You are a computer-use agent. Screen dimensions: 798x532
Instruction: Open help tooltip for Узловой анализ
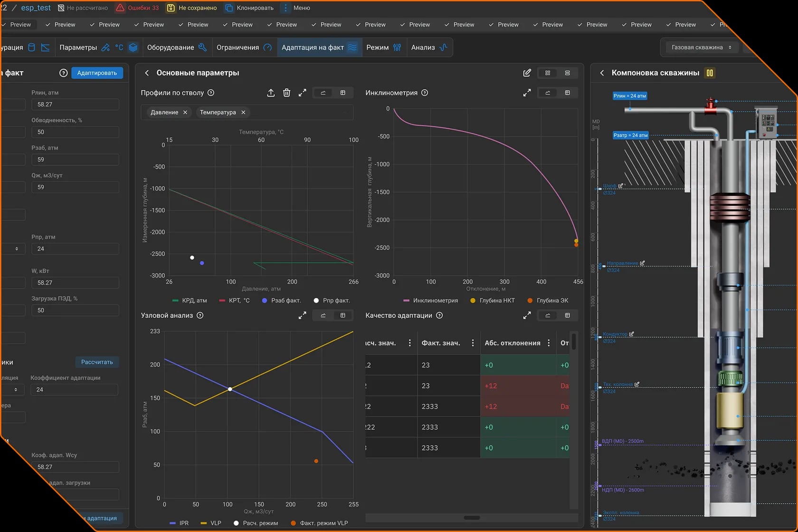tap(200, 315)
